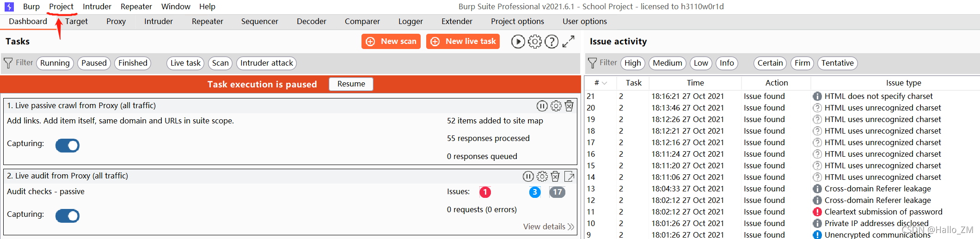Viewport: 980px width, 239px height.
Task: Open the Window menu
Action: click(176, 6)
